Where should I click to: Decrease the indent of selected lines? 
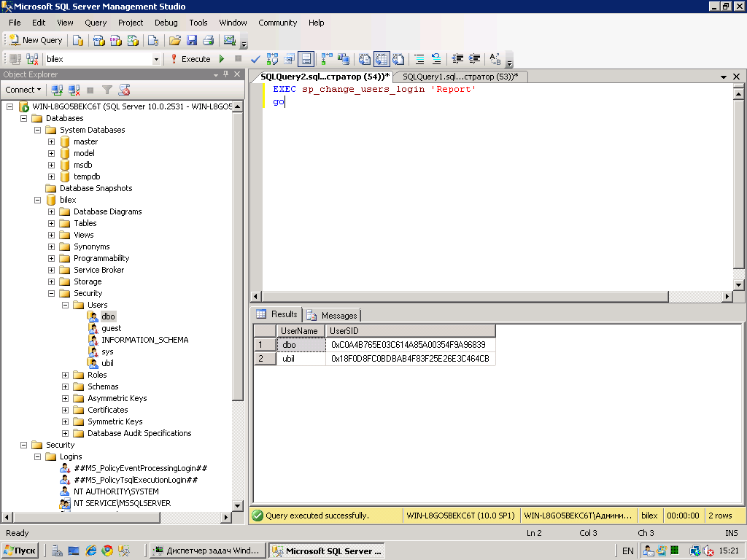457,59
